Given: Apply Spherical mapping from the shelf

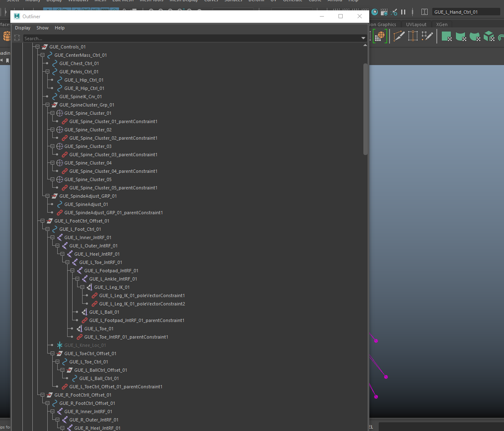Looking at the screenshot, I should click(x=475, y=36).
